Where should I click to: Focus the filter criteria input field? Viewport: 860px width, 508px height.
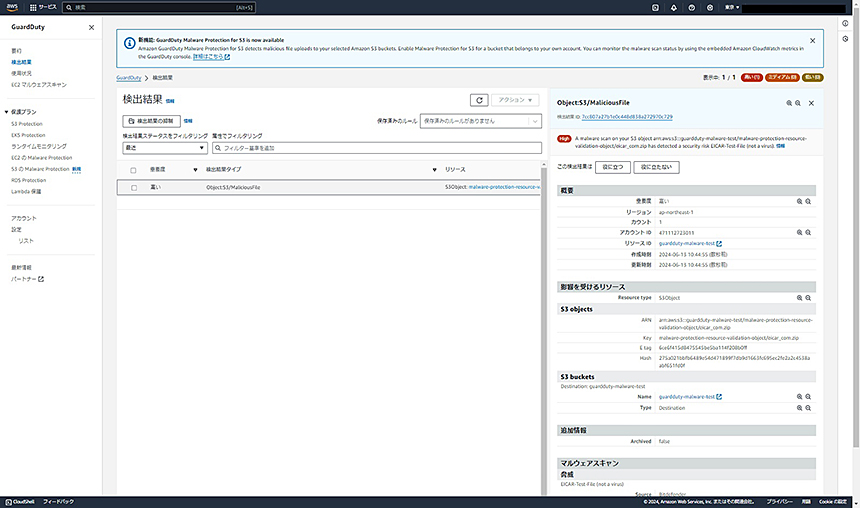(x=377, y=148)
